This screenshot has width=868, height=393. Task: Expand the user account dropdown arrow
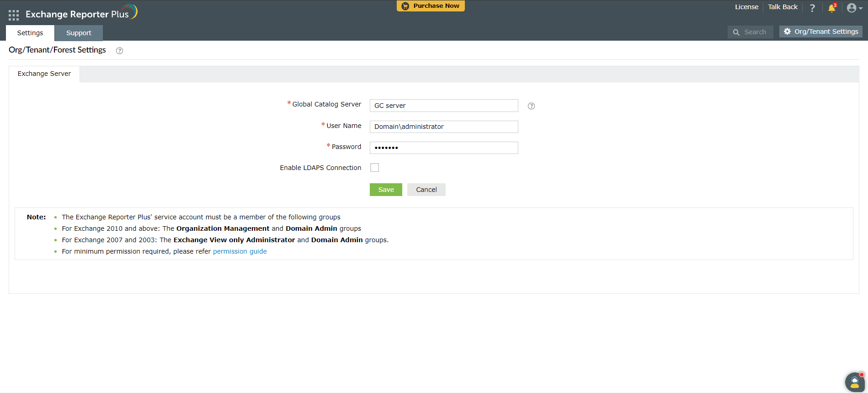coord(861,8)
